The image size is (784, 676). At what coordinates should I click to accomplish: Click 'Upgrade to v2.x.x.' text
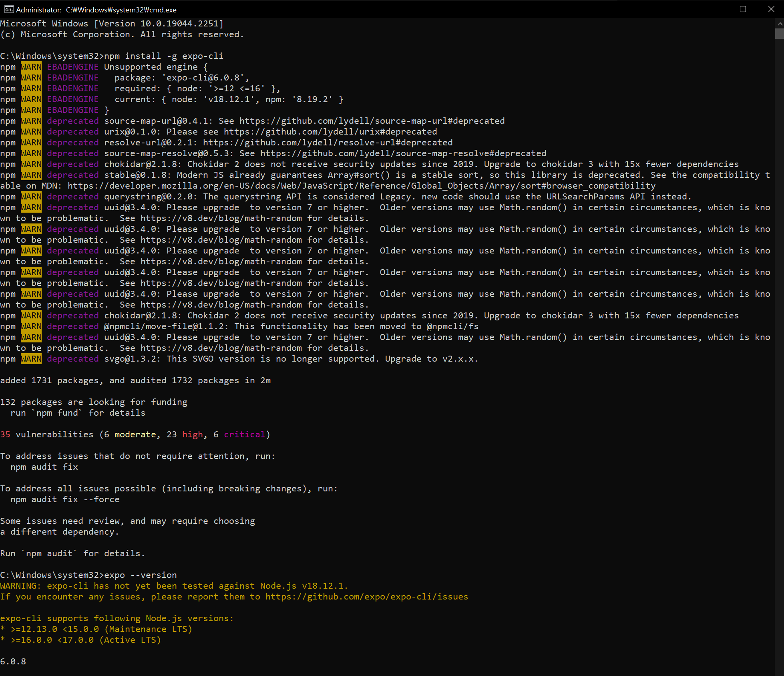(x=432, y=359)
